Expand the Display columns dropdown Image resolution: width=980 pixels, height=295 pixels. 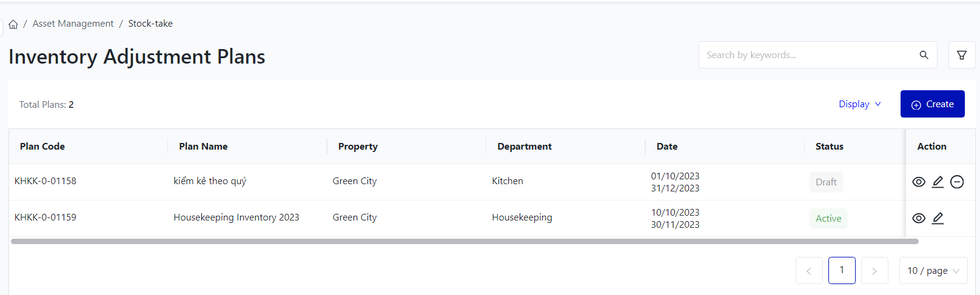tap(859, 104)
